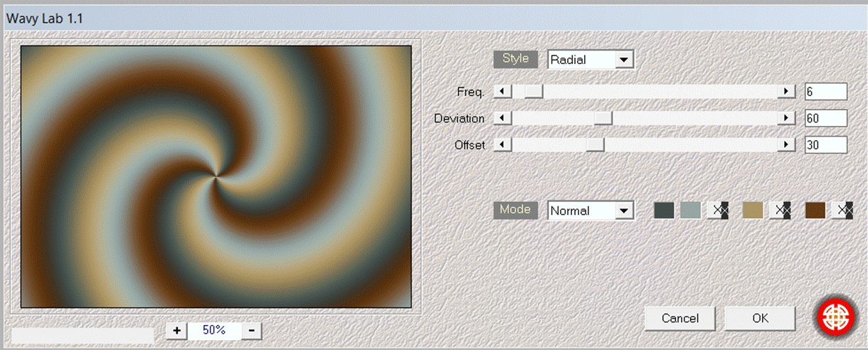
Task: Click the OK button
Action: point(760,318)
